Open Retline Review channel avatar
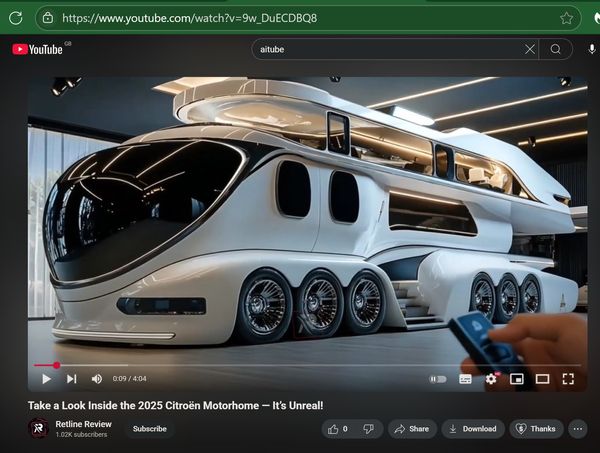Screen dimensions: 600x453 point(39,429)
